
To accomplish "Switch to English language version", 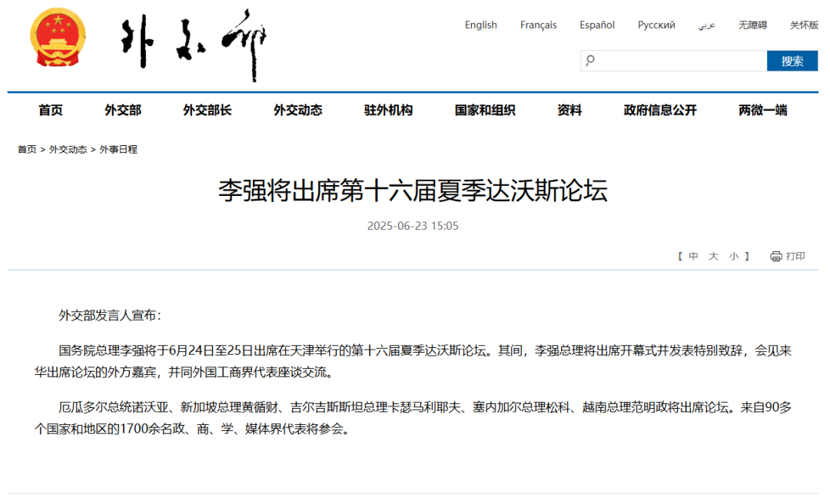I will [x=480, y=25].
